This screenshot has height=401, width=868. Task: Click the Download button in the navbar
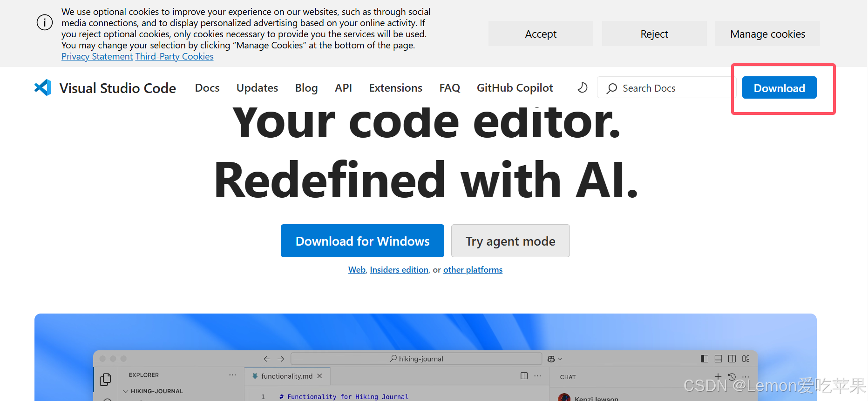click(779, 87)
